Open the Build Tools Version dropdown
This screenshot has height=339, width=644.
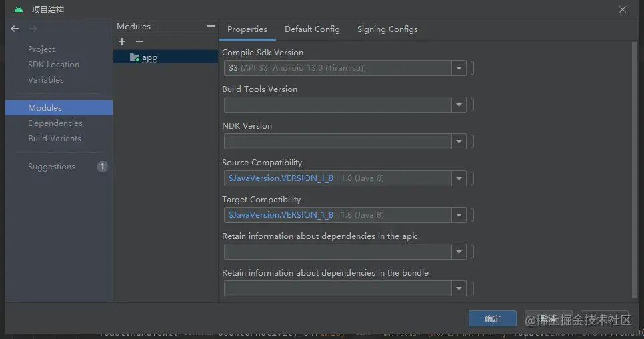[x=459, y=105]
